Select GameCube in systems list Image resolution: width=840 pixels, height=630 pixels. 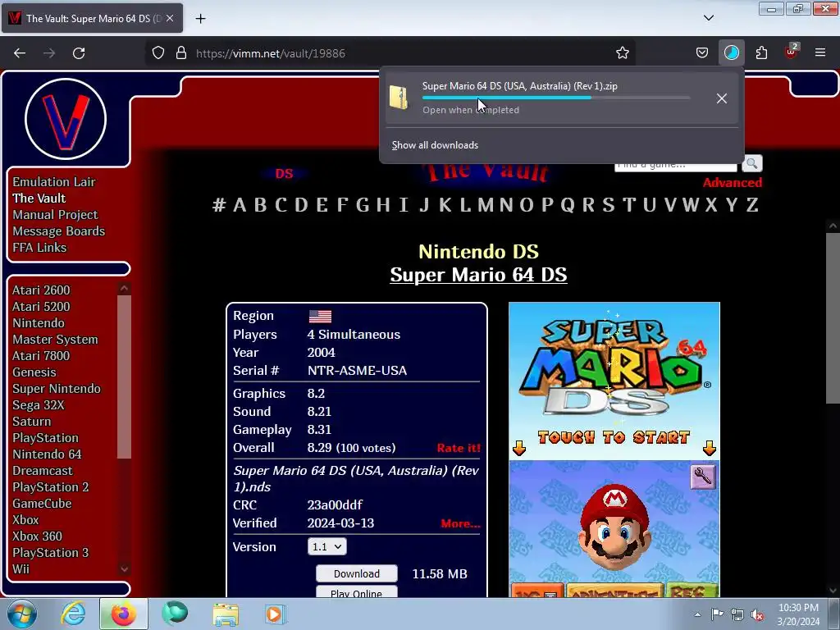(42, 504)
